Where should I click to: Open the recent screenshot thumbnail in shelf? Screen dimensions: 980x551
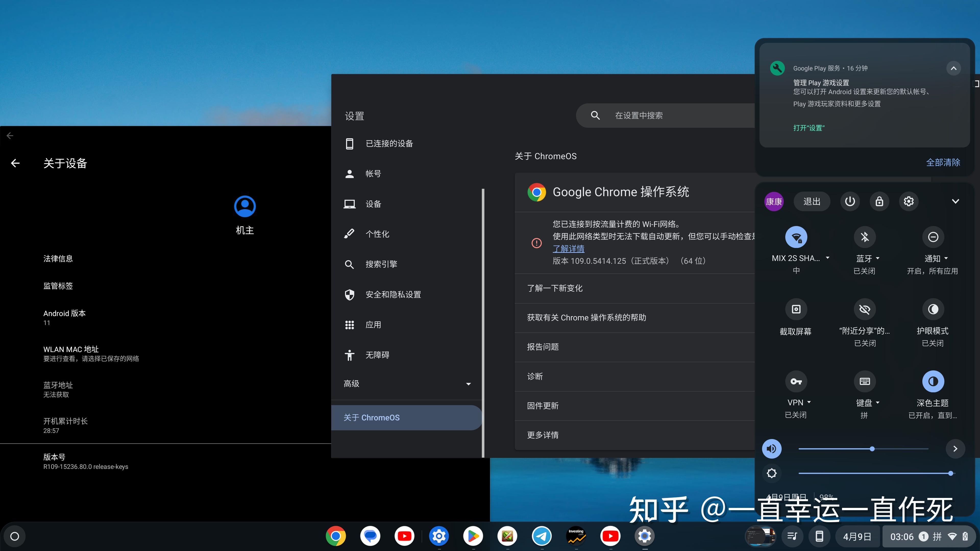click(760, 536)
